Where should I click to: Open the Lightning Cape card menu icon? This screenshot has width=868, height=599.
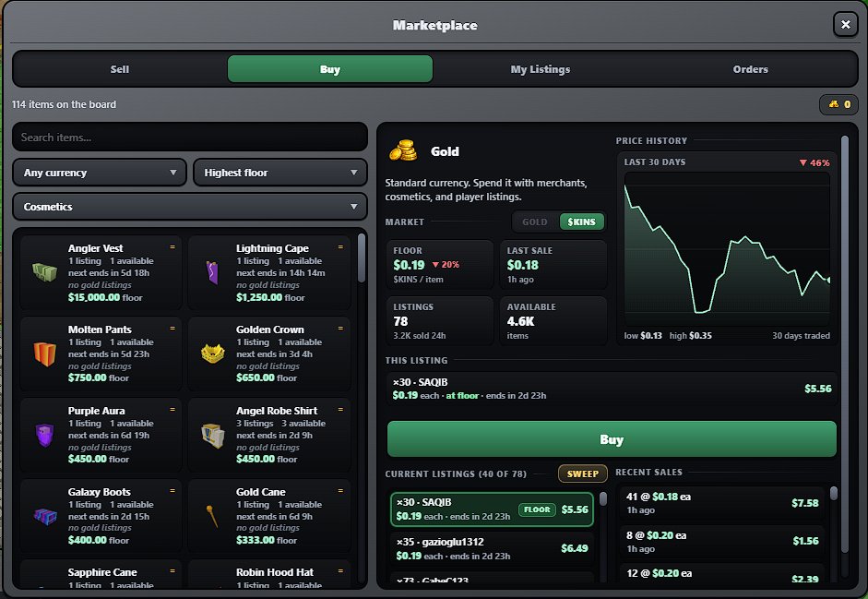(x=340, y=247)
